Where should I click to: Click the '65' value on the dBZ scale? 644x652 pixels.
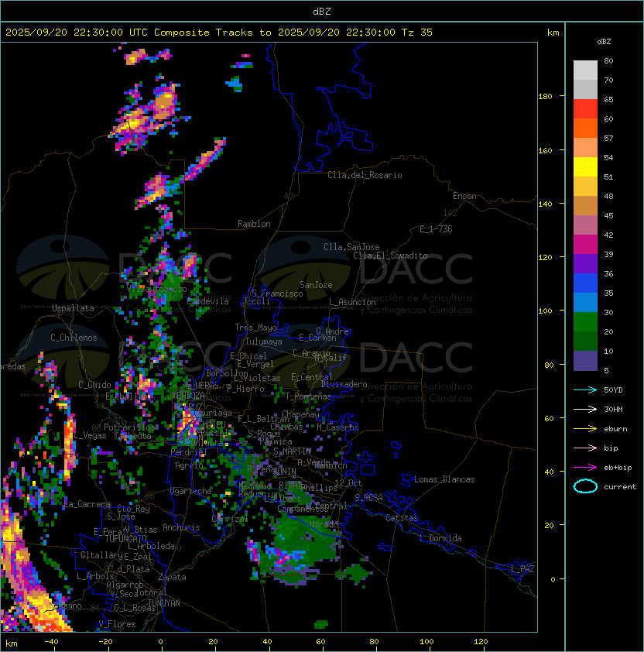(x=608, y=99)
